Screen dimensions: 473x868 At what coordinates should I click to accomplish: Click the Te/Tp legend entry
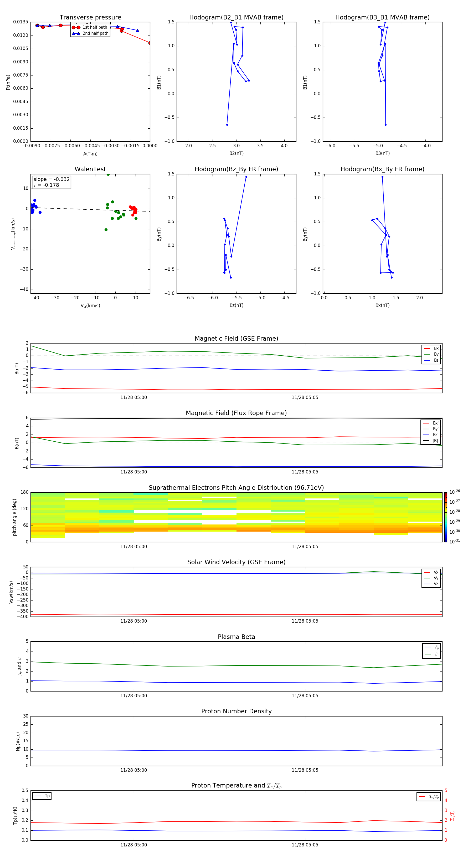(429, 796)
